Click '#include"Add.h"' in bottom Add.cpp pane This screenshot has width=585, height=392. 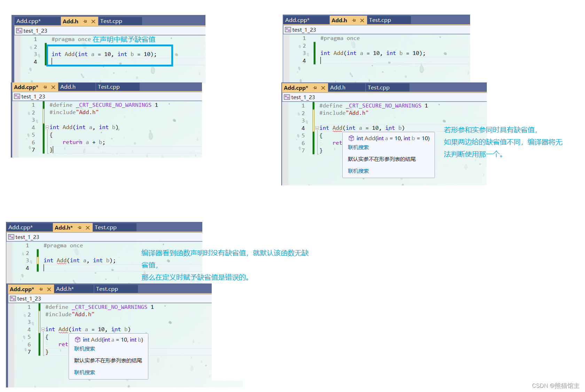tap(70, 314)
